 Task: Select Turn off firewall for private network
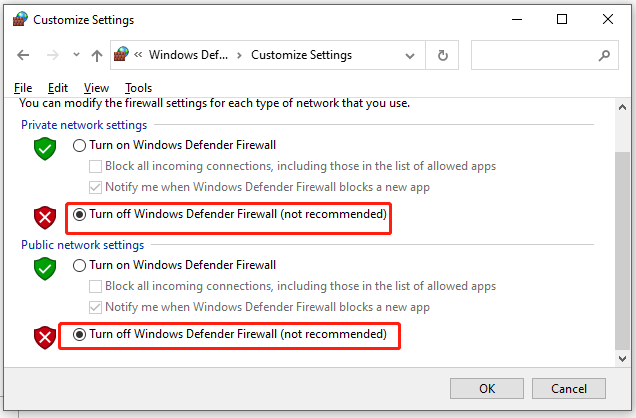(79, 214)
